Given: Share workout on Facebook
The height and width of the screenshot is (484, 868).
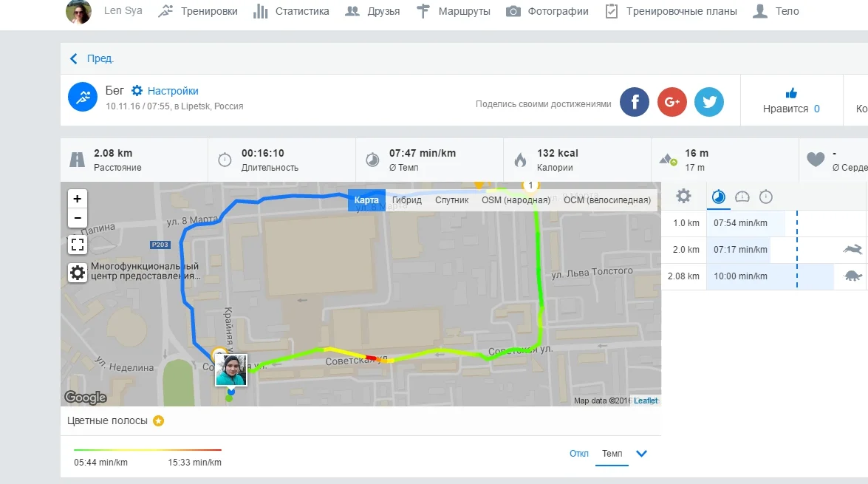Looking at the screenshot, I should (635, 102).
